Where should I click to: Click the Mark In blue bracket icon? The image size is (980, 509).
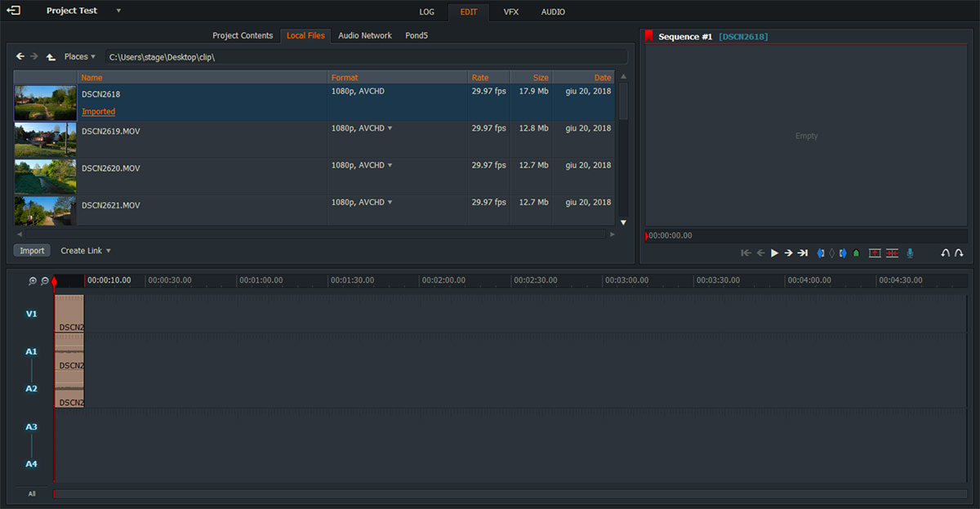coord(821,253)
